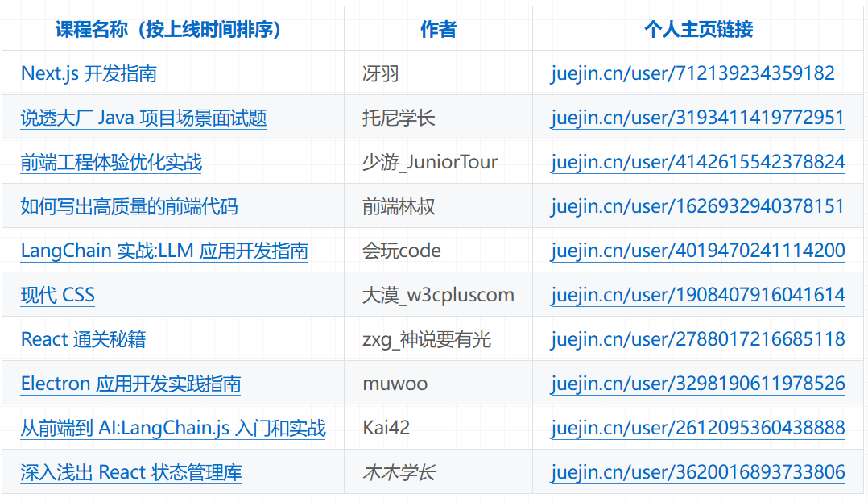Viewport: 868px width, 502px height.
Task: Click the author name 会玩code
Action: [402, 251]
